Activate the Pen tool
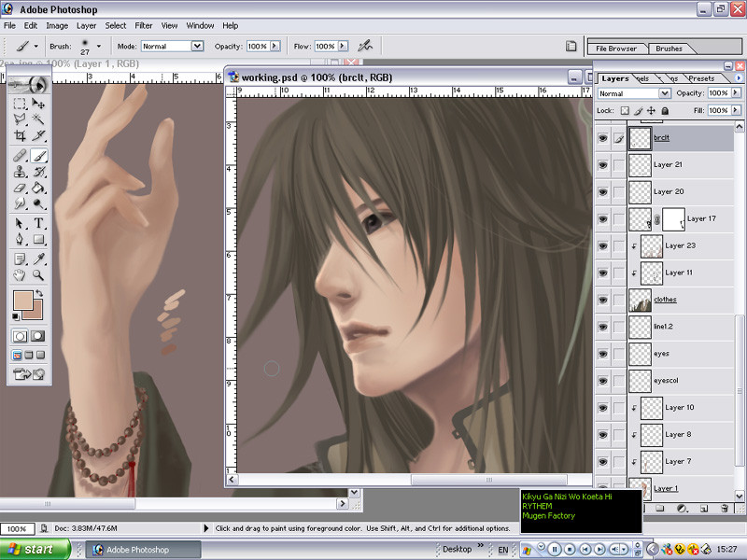The width and height of the screenshot is (747, 560). pyautogui.click(x=20, y=239)
